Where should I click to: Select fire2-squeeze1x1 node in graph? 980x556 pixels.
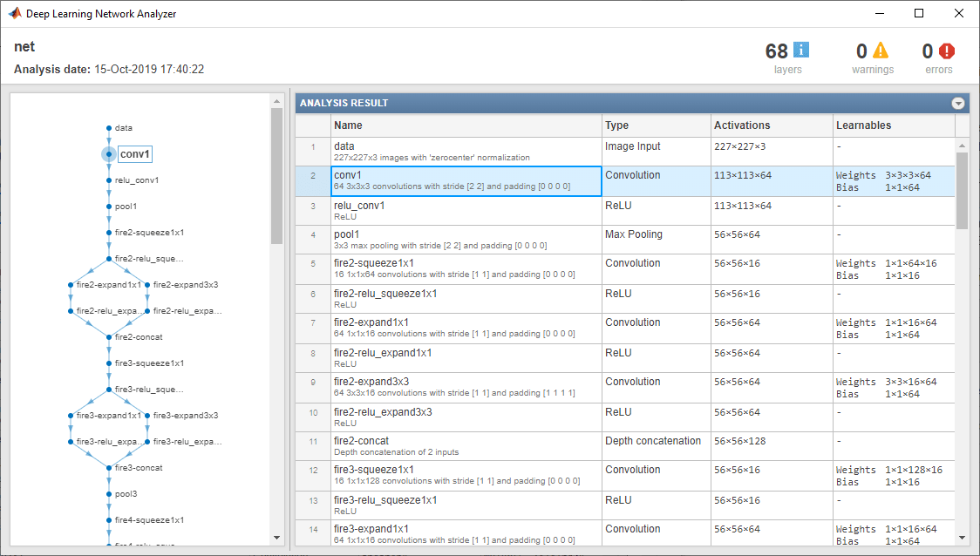(109, 233)
